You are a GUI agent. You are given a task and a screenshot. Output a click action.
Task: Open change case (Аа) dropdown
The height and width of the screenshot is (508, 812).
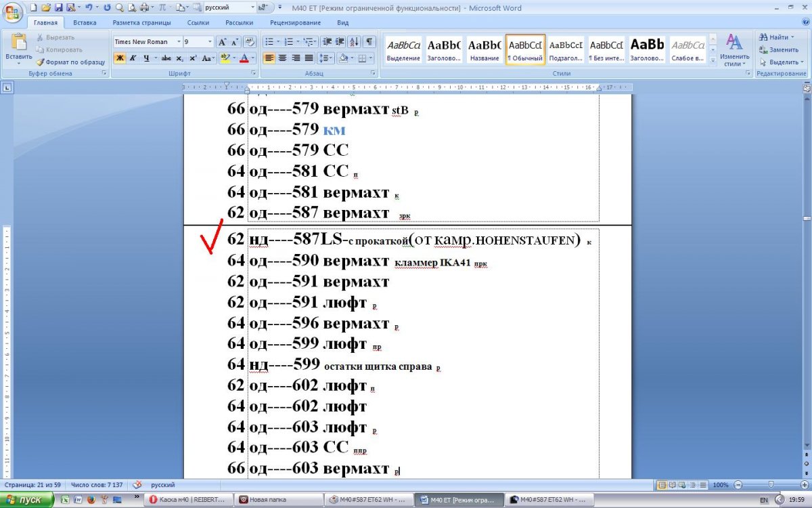click(208, 58)
